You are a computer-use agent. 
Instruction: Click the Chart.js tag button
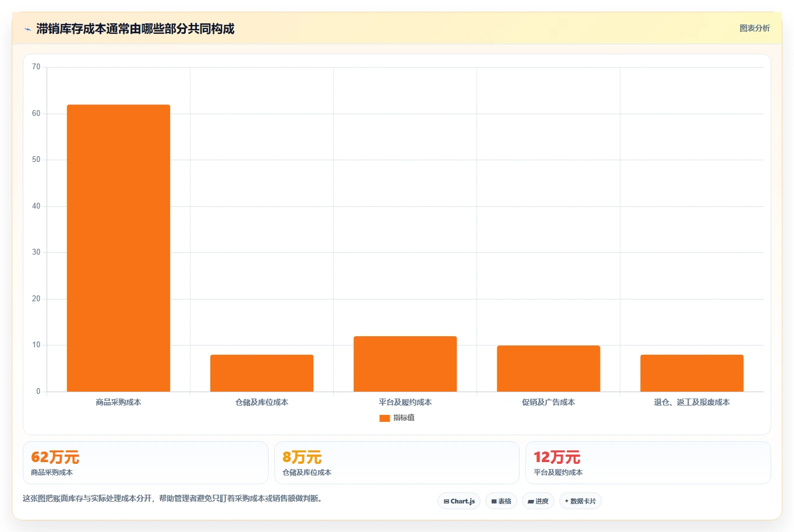459,501
